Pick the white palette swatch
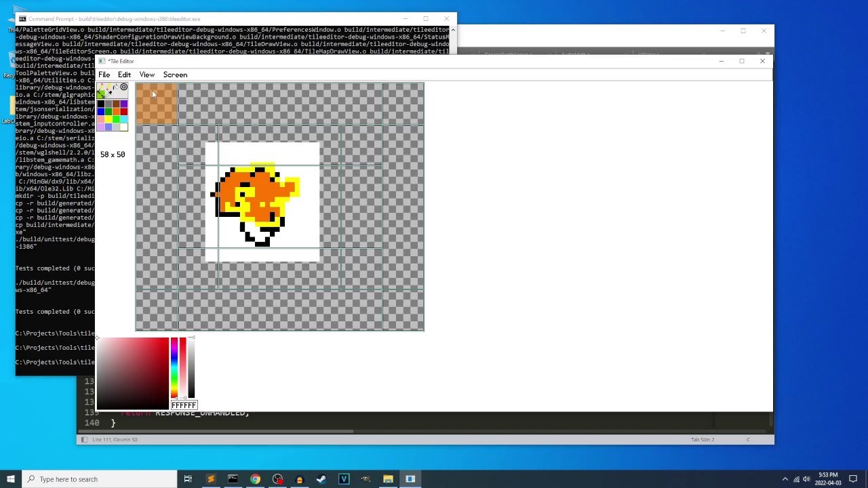 (123, 126)
